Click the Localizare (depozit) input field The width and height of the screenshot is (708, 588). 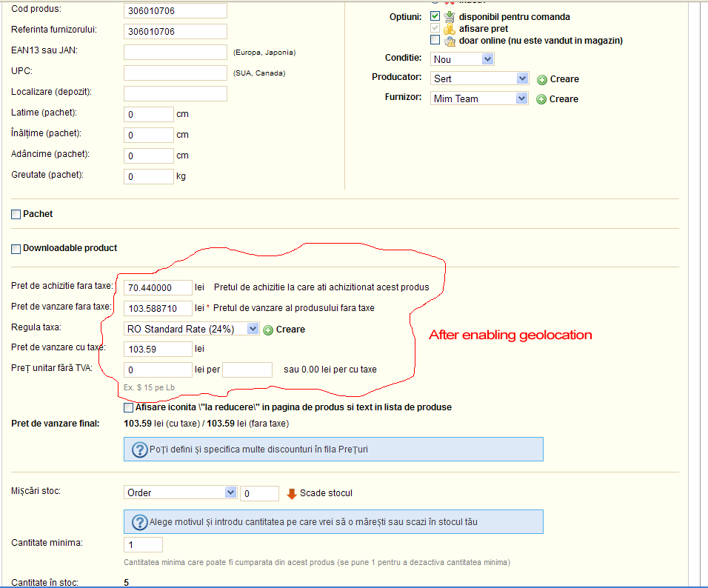click(176, 94)
